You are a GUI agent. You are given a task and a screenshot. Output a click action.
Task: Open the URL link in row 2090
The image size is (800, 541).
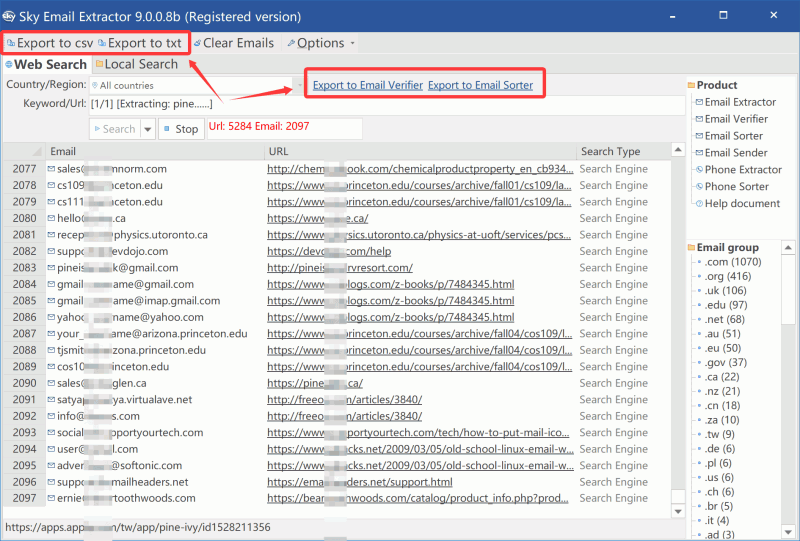click(x=315, y=383)
